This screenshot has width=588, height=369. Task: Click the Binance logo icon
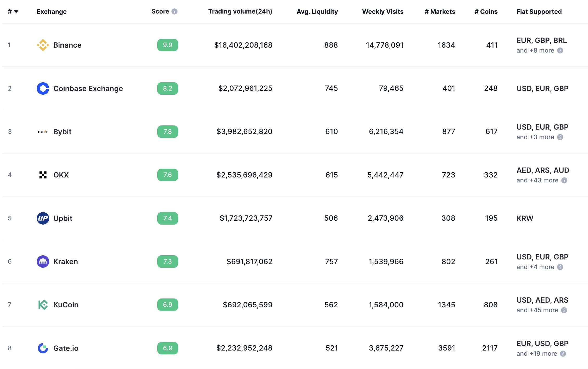click(43, 45)
